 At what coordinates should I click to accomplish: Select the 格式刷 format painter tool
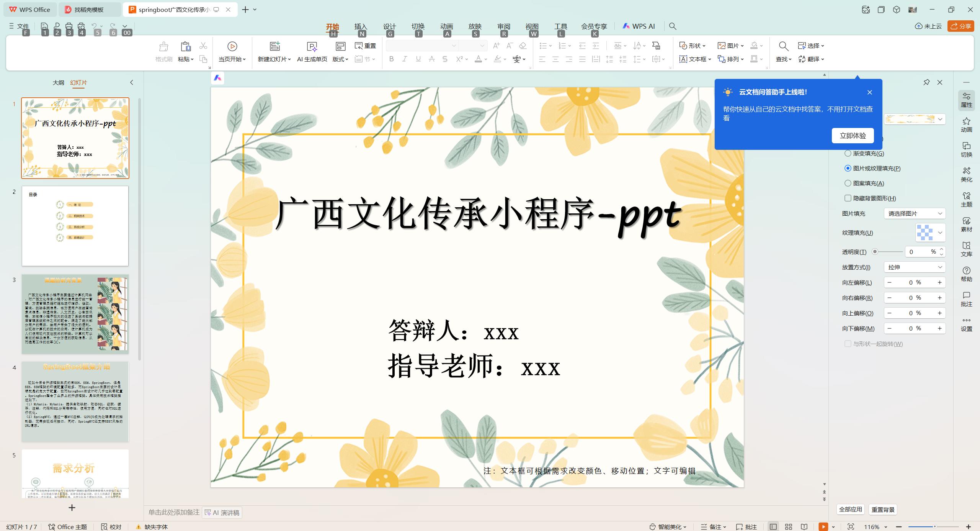(163, 52)
